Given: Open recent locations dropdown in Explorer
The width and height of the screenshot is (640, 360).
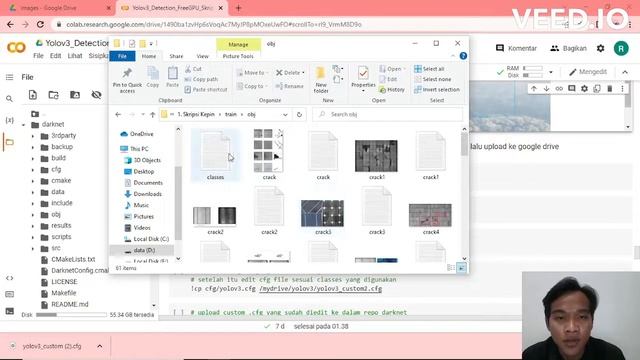Looking at the screenshot, I should (x=142, y=115).
